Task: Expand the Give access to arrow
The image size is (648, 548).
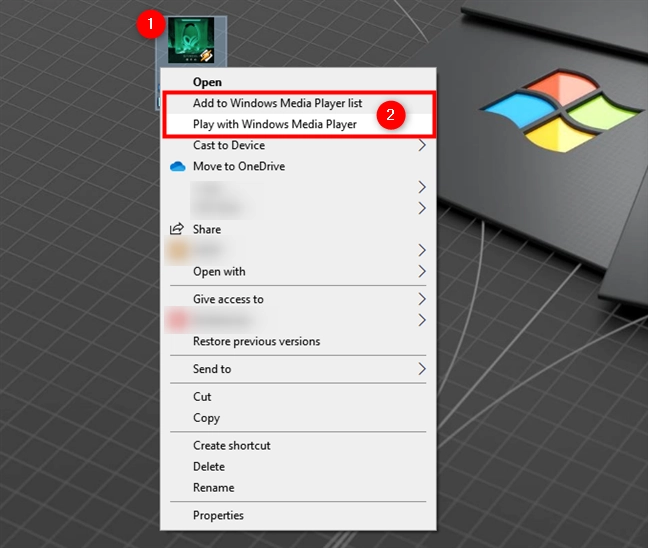Action: [x=422, y=299]
